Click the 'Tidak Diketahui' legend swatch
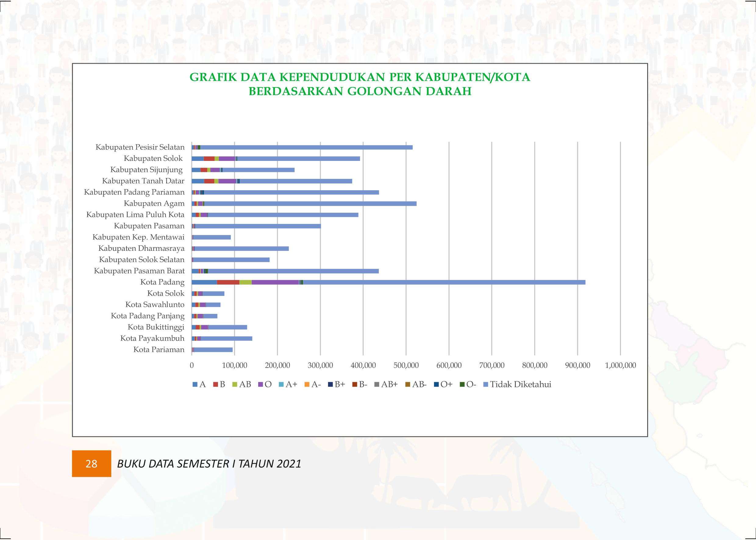Screen dimensions: 756x540 486,385
